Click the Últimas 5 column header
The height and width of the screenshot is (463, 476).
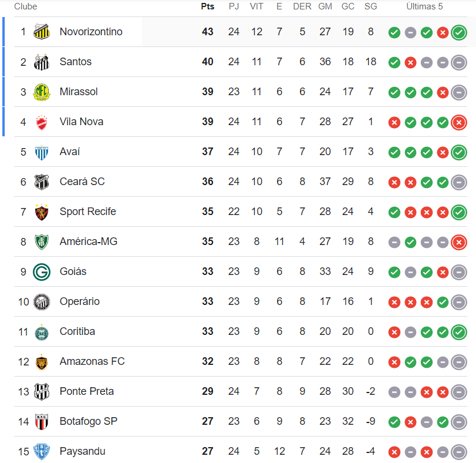pyautogui.click(x=424, y=6)
